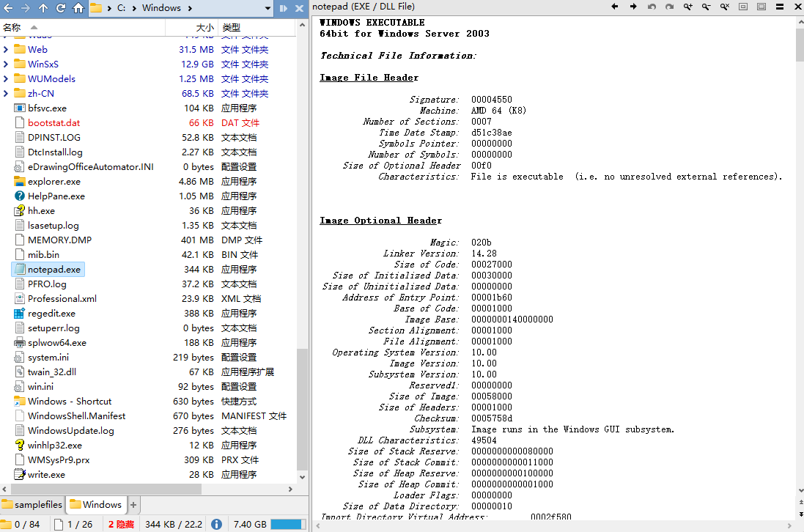This screenshot has width=804, height=532.
Task: Go to next file using preview right arrow
Action: click(x=632, y=7)
